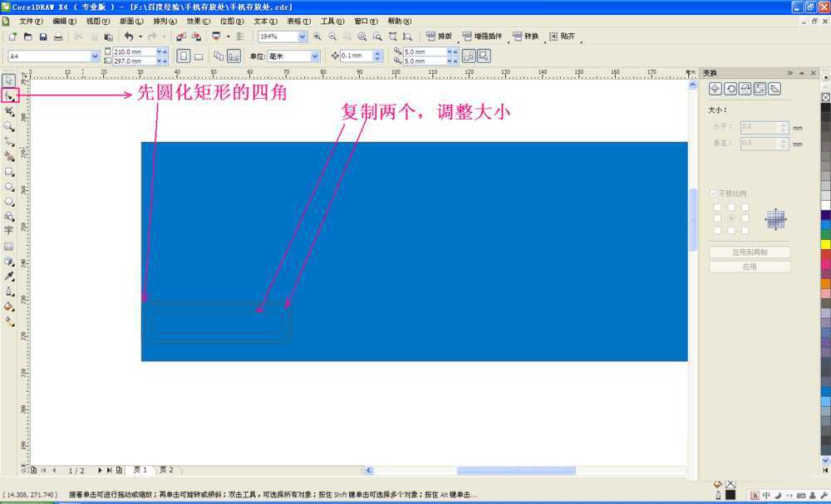Select the Size icon in the Transform docker

click(x=760, y=88)
